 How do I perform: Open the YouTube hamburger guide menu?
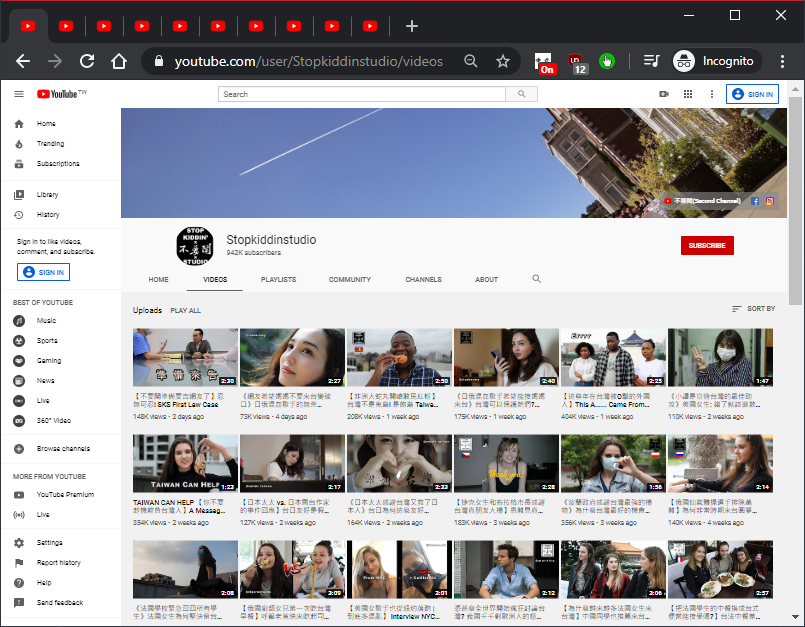coord(19,94)
